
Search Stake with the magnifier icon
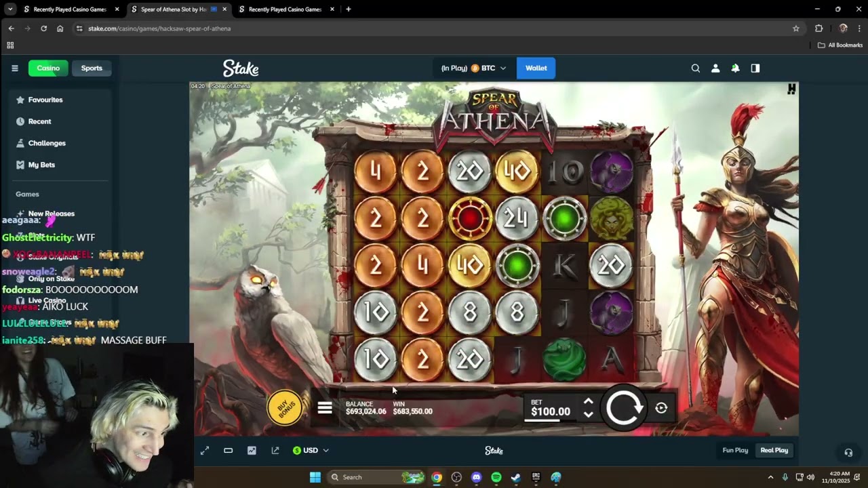(x=695, y=68)
